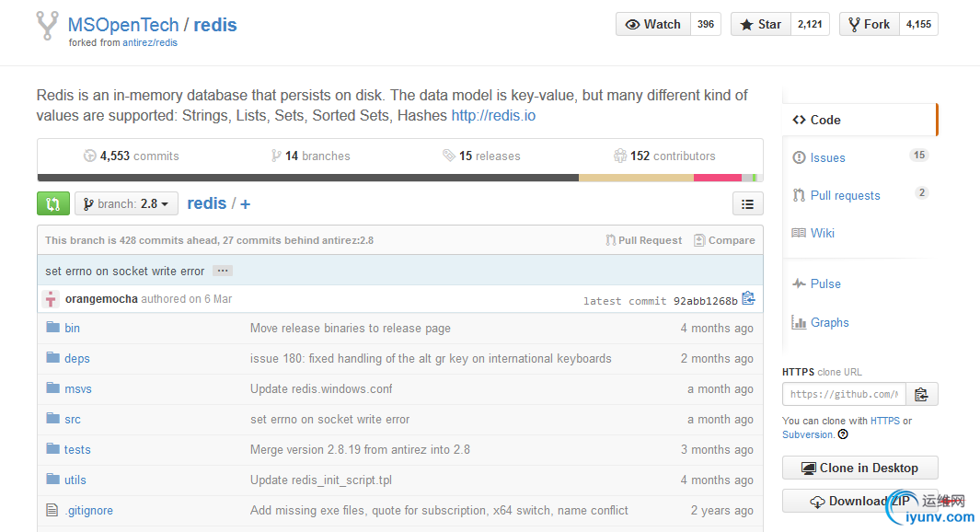Open the Pull Request link
The width and height of the screenshot is (980, 532).
[644, 240]
